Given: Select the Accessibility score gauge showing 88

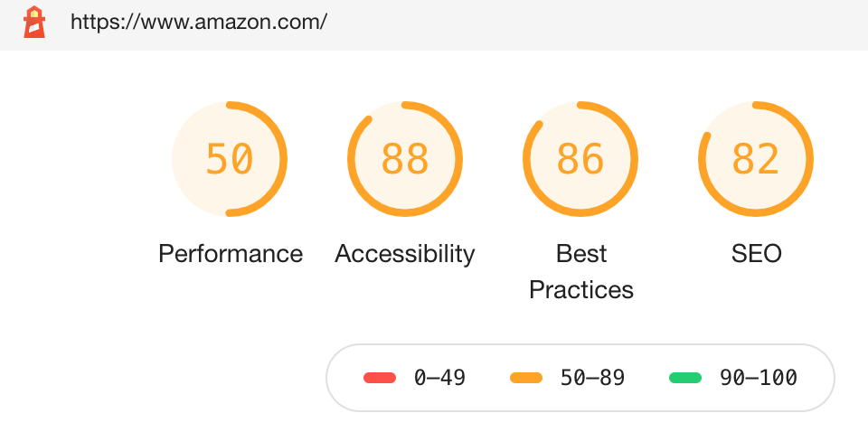Looking at the screenshot, I should 405,159.
